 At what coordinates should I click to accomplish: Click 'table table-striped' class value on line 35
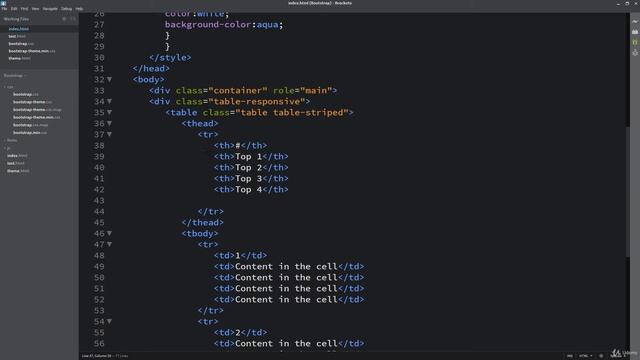point(291,113)
